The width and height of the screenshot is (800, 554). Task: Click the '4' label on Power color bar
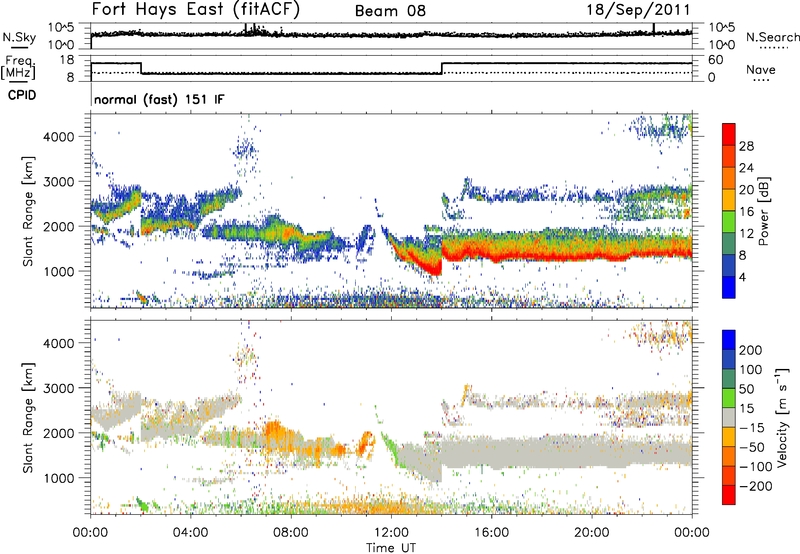[x=743, y=277]
